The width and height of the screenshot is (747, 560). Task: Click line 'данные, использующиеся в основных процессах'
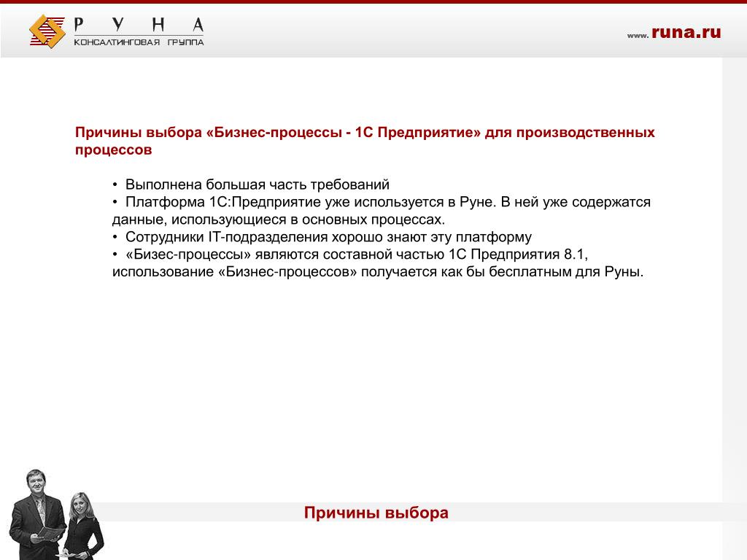click(x=278, y=219)
